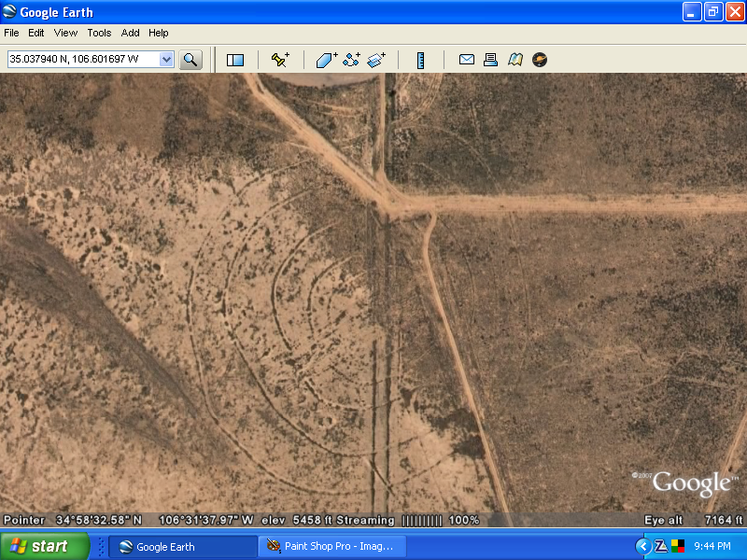
Task: Switch to Paint Shop Pro taskbar button
Action: [332, 547]
